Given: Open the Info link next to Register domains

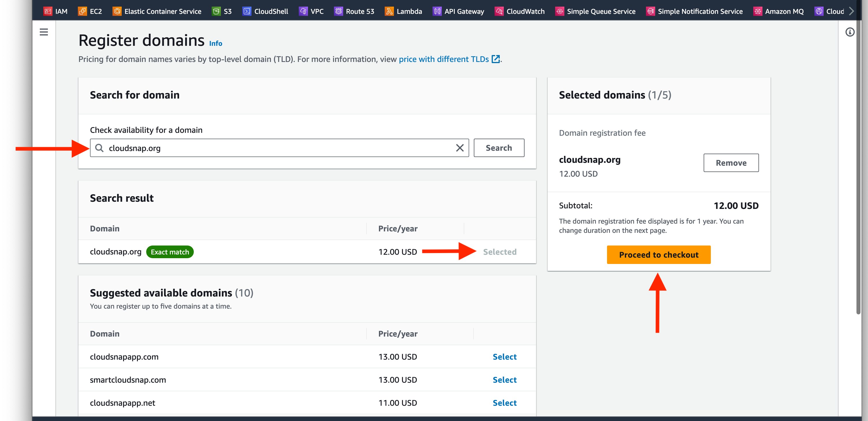Looking at the screenshot, I should 215,44.
